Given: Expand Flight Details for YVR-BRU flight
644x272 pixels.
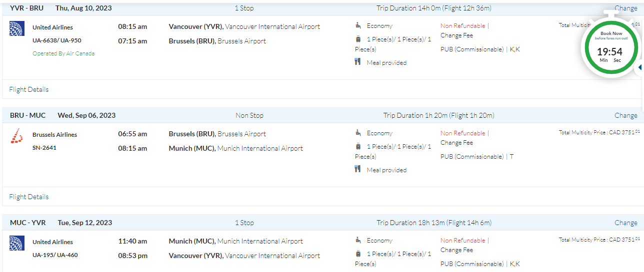Looking at the screenshot, I should [29, 90].
